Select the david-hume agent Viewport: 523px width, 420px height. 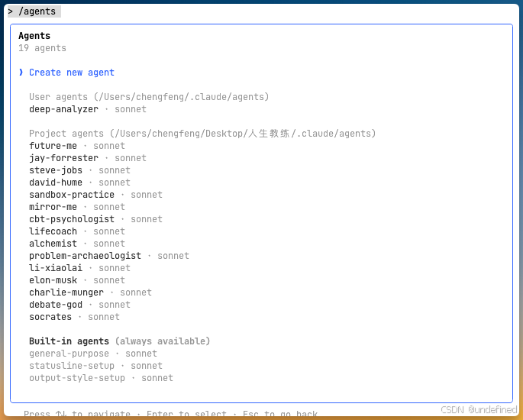pos(79,183)
